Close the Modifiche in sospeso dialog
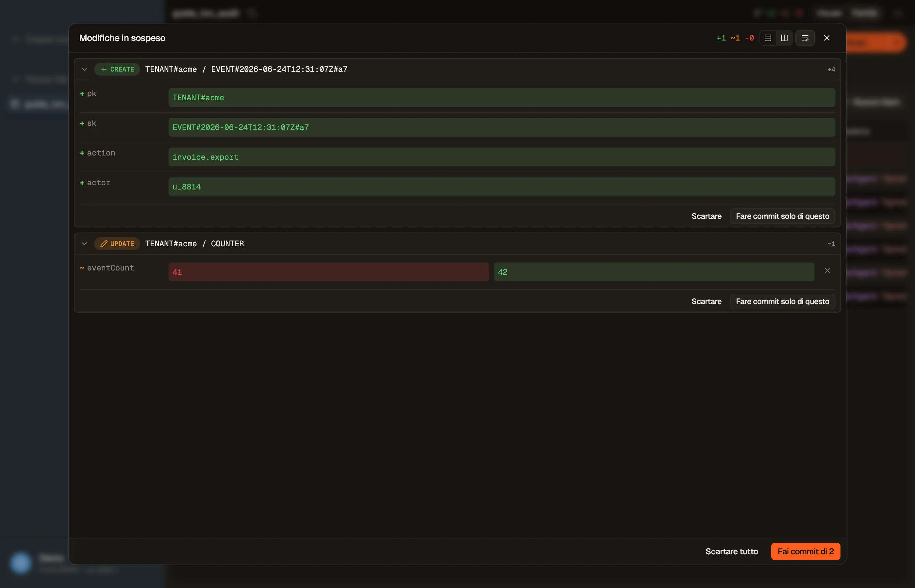This screenshot has height=588, width=915. click(x=827, y=38)
